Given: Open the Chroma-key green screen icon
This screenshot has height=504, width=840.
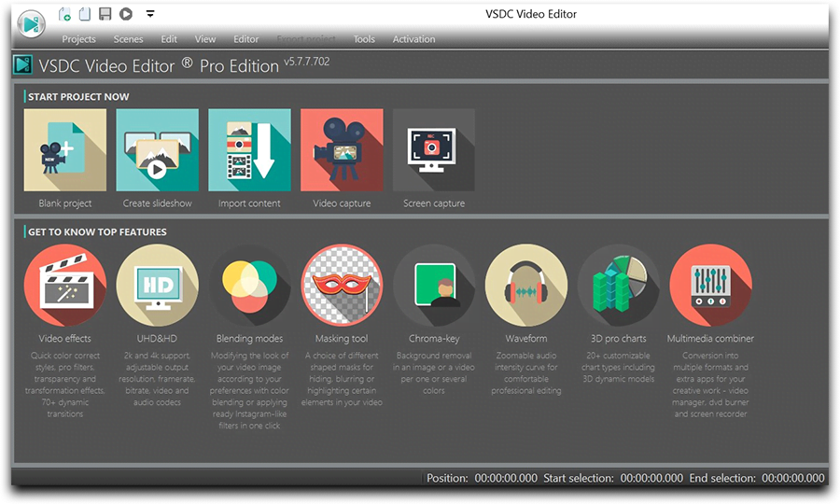Looking at the screenshot, I should 434,285.
